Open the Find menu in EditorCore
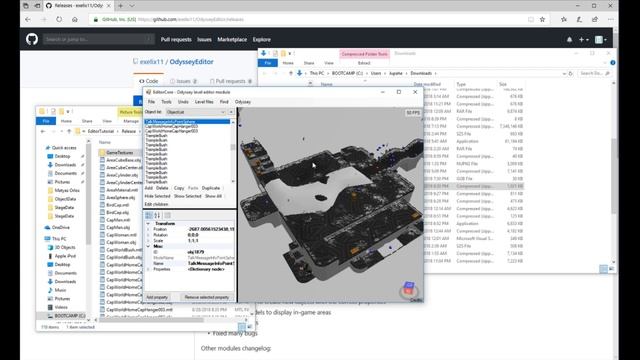The image size is (640, 360). (x=224, y=102)
